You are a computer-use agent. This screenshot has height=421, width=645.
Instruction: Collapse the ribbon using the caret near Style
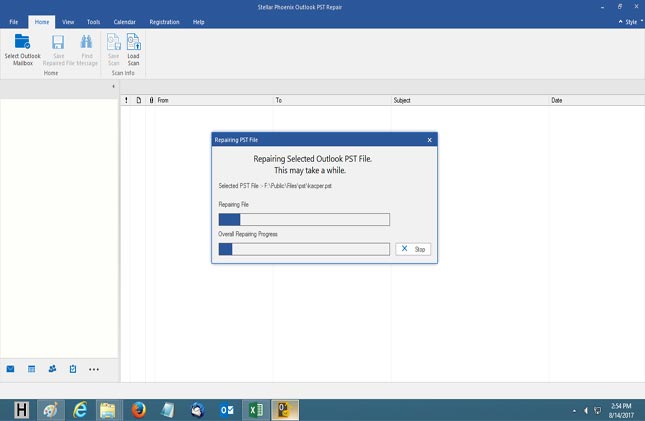click(x=620, y=21)
